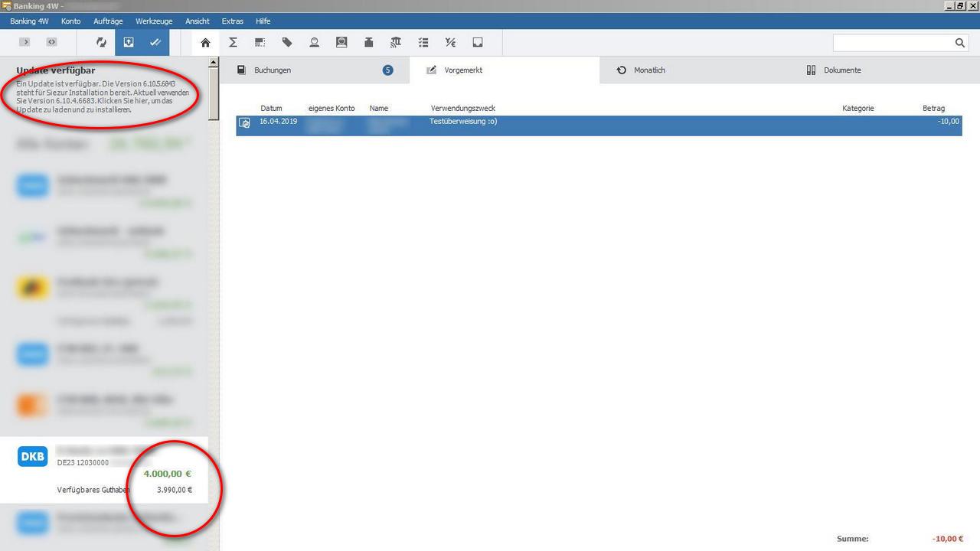Open the Werkzeuge menu
The height and width of the screenshot is (551, 980).
coord(154,21)
